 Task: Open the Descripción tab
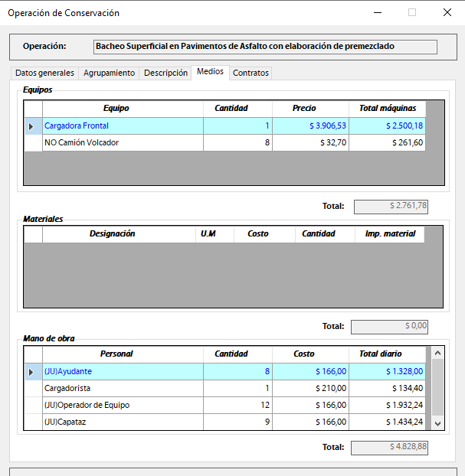point(165,73)
